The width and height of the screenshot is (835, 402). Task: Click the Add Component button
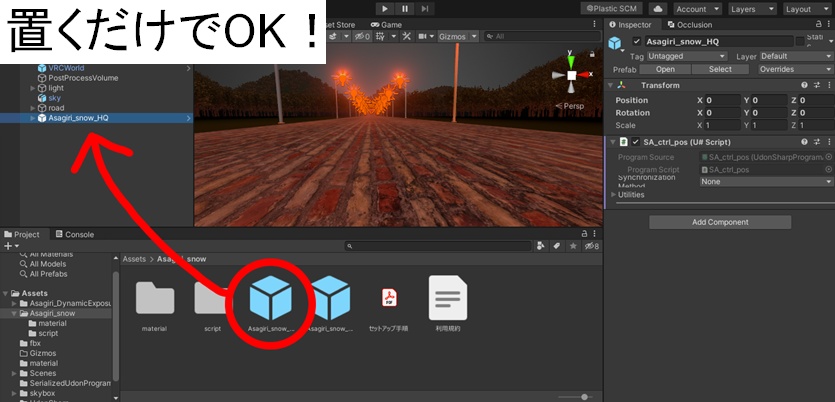720,223
